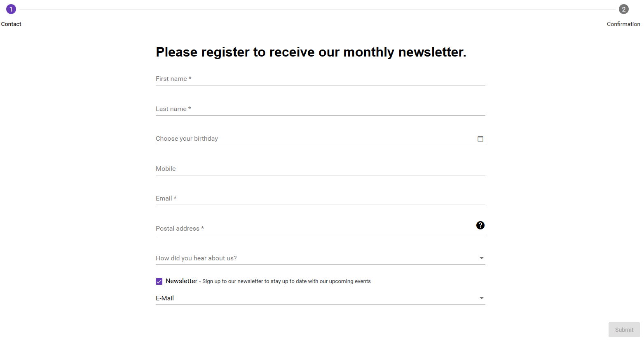Click the step 1 Contact circle
This screenshot has height=340, width=644.
point(11,9)
